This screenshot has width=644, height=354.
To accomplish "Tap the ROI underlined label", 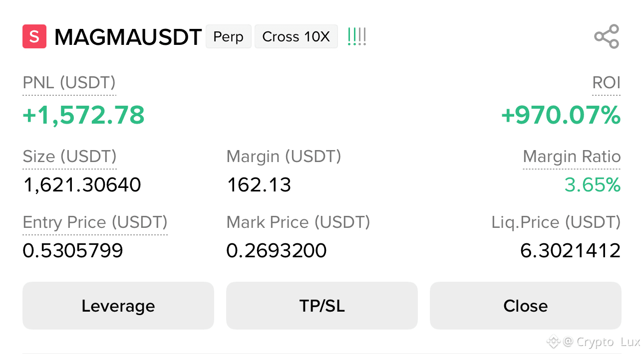I will (x=606, y=83).
